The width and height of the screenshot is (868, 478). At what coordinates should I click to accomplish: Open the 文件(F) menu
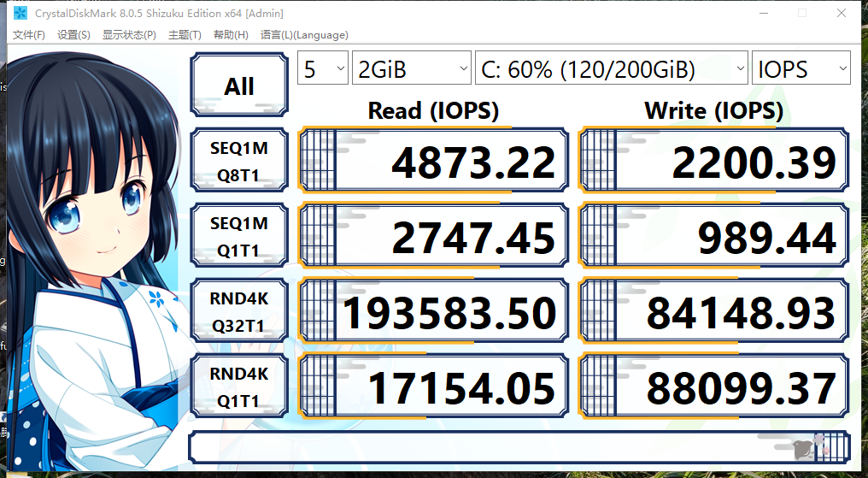29,35
